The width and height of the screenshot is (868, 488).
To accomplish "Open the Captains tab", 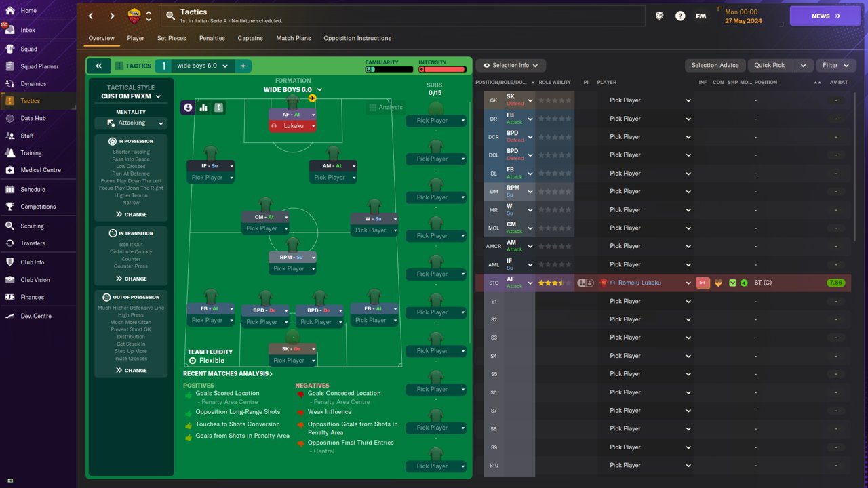I will click(250, 38).
